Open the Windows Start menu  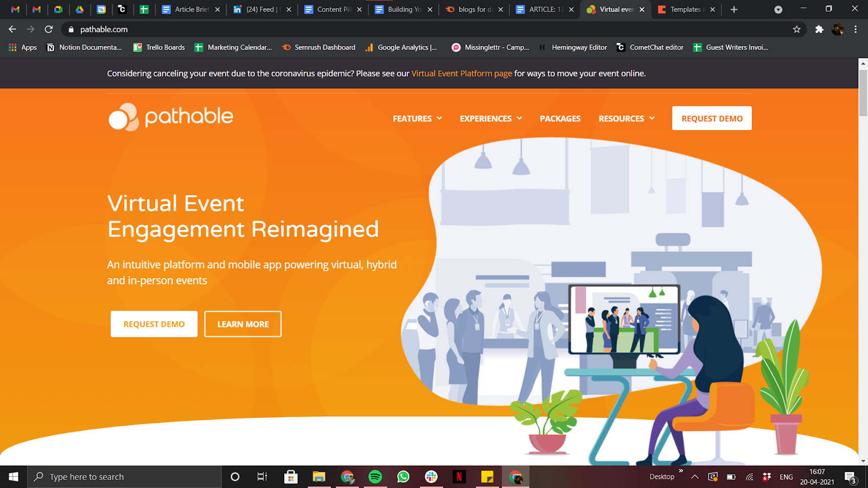pyautogui.click(x=14, y=477)
